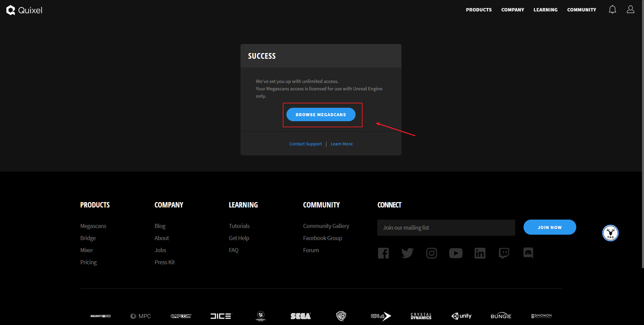The width and height of the screenshot is (644, 325).
Task: Go to Megascans in footer
Action: click(x=93, y=226)
